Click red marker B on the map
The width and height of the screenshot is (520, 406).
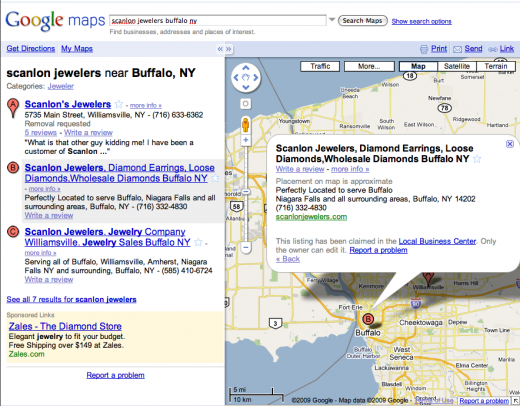(368, 319)
